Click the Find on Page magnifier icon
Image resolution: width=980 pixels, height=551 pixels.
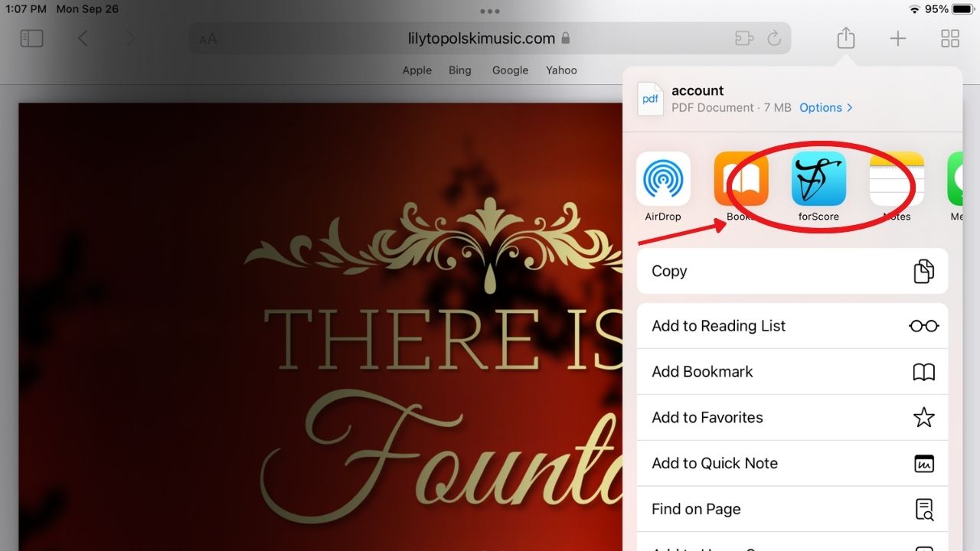(924, 509)
